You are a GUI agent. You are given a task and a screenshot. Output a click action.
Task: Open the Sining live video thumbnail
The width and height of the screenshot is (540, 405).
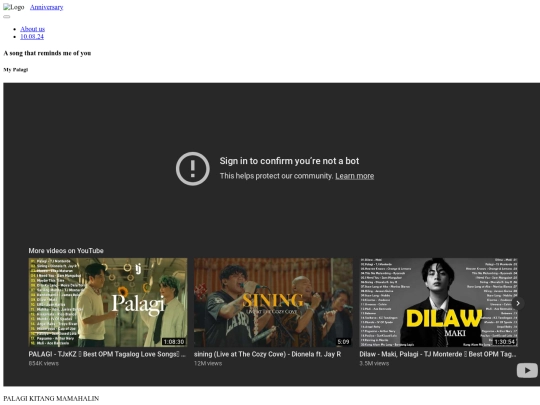(x=273, y=302)
